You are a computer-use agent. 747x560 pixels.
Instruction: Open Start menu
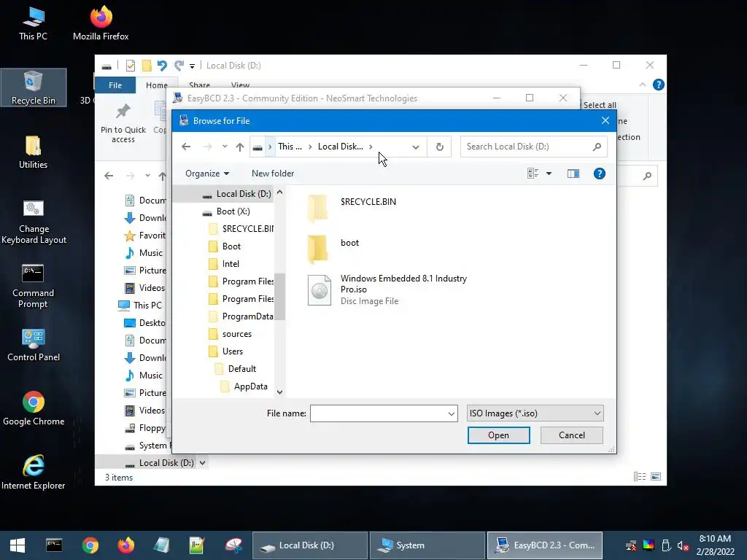coord(18,545)
